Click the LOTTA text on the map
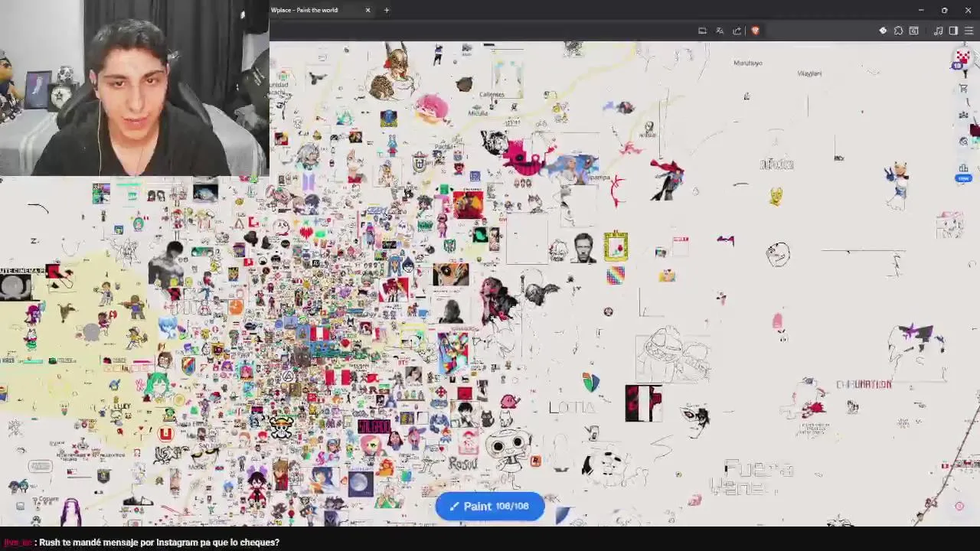Screen dimensions: 980x551 pyautogui.click(x=571, y=407)
